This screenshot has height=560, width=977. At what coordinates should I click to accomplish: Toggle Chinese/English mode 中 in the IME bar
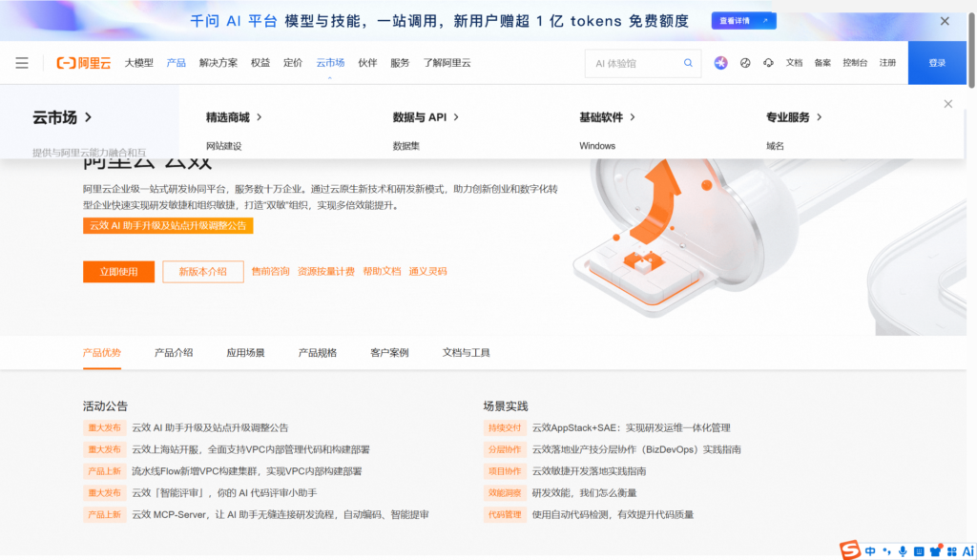tap(870, 551)
